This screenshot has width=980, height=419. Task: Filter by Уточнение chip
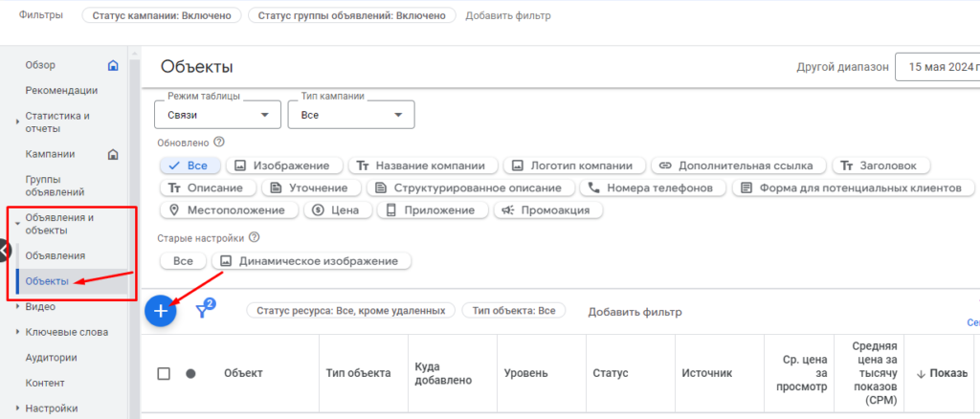pos(311,187)
